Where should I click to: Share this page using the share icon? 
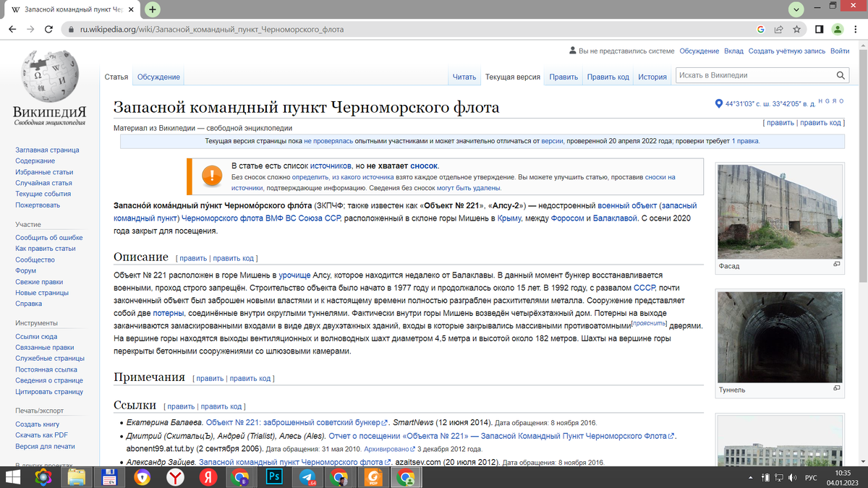778,30
